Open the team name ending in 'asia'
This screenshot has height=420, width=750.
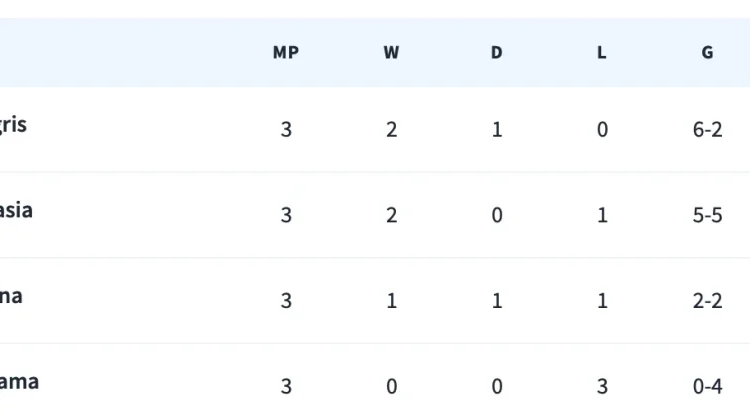(x=16, y=210)
